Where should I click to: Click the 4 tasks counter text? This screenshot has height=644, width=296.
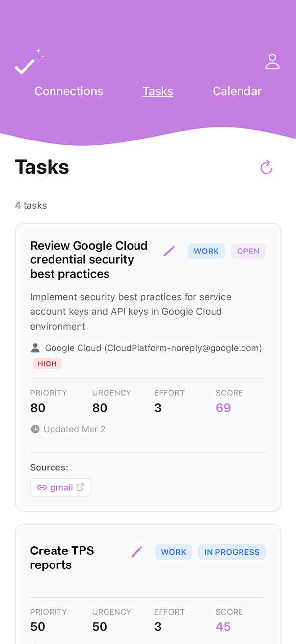31,205
